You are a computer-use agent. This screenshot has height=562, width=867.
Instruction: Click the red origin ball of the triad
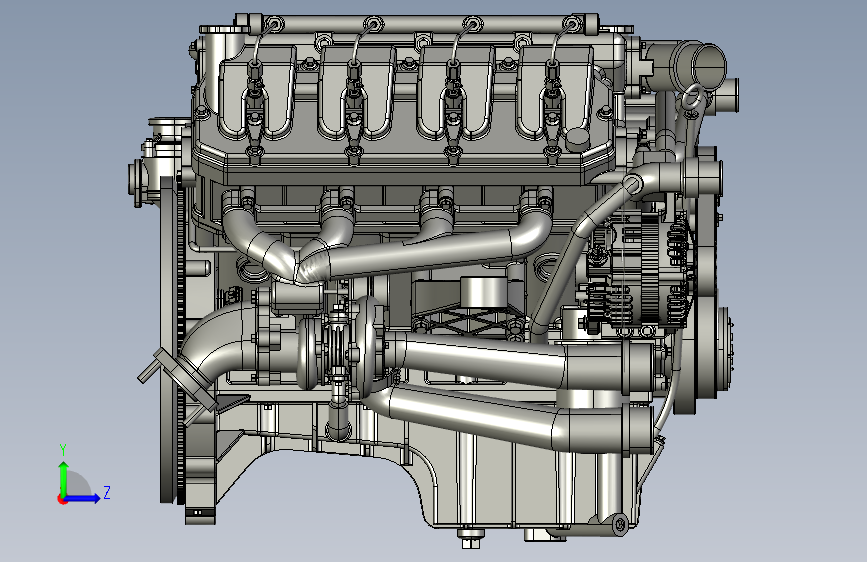click(x=61, y=499)
